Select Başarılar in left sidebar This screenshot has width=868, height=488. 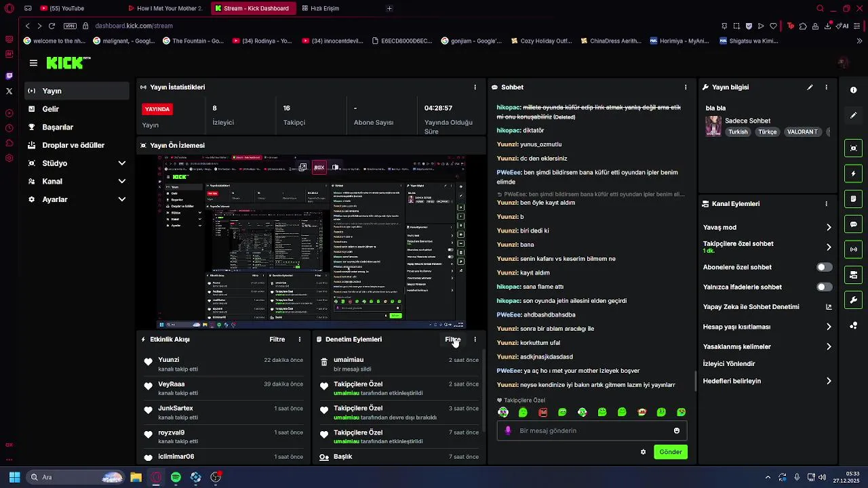pyautogui.click(x=77, y=127)
